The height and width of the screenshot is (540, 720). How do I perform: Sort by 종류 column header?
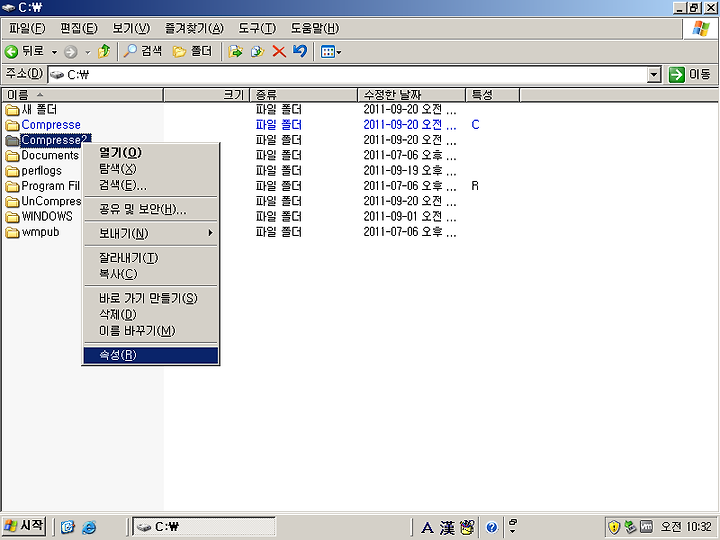[304, 95]
